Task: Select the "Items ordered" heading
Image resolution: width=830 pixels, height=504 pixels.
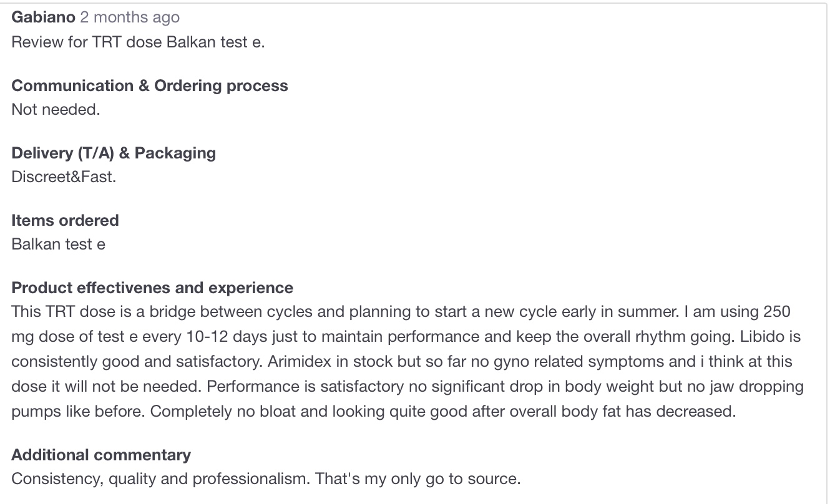Action: tap(65, 220)
